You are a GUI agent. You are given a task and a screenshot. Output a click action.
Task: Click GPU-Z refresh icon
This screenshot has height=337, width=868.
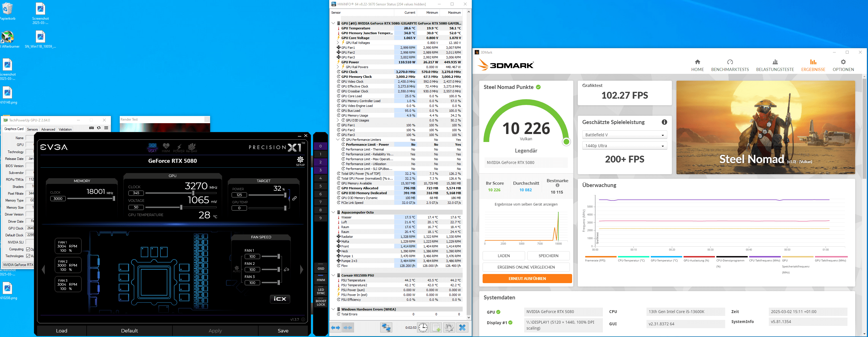pyautogui.click(x=99, y=128)
